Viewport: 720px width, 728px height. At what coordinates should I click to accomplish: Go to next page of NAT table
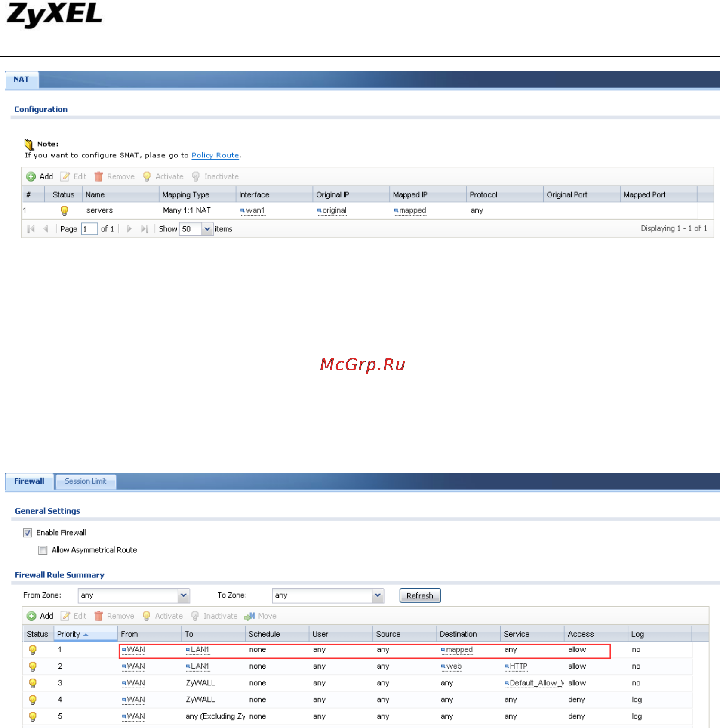tap(129, 229)
